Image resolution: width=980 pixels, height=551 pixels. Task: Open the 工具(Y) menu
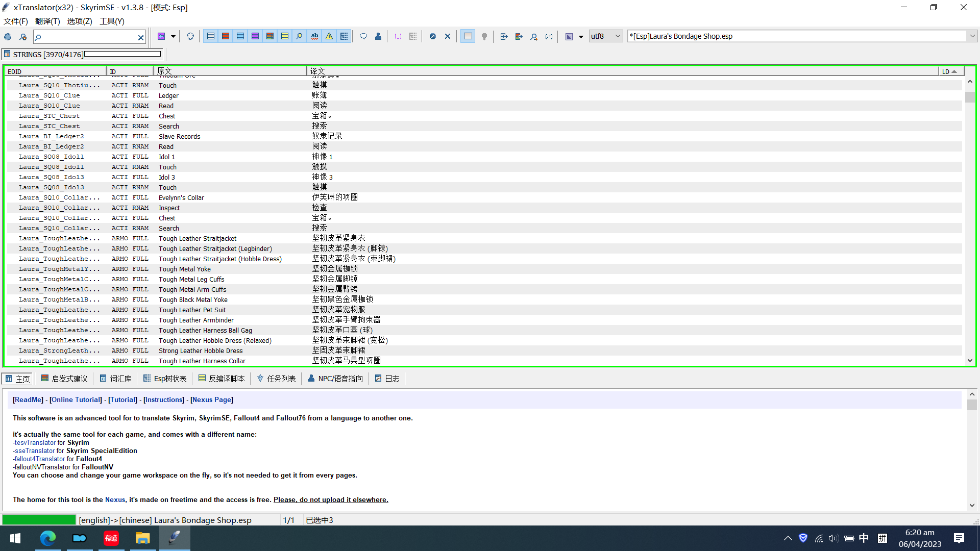tap(112, 21)
